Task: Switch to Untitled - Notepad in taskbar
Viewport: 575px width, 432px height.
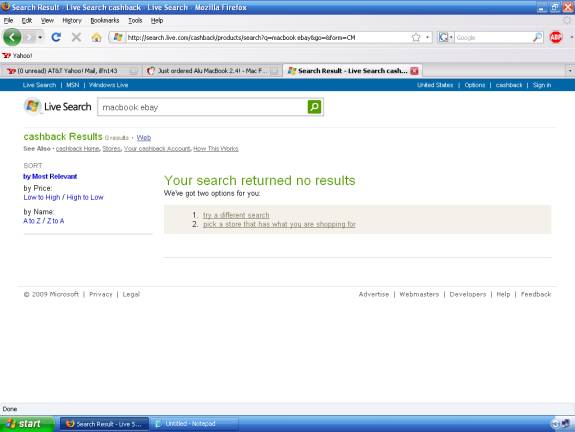Action: click(x=194, y=424)
